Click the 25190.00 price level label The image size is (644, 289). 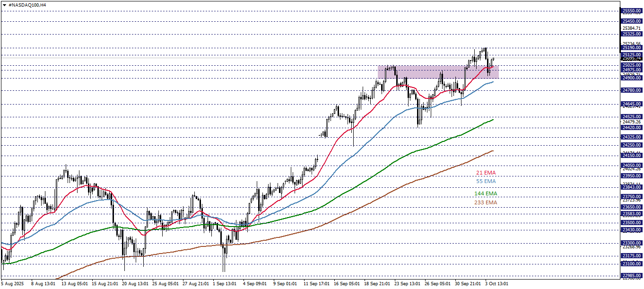point(632,48)
